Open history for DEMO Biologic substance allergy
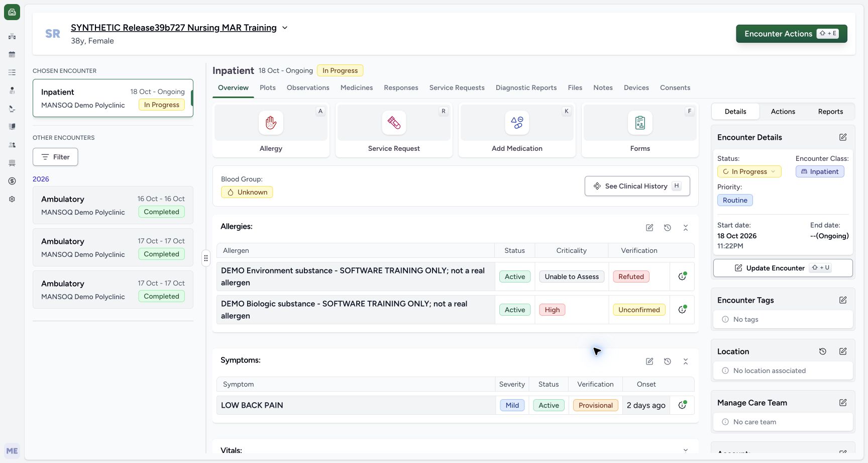 (682, 310)
